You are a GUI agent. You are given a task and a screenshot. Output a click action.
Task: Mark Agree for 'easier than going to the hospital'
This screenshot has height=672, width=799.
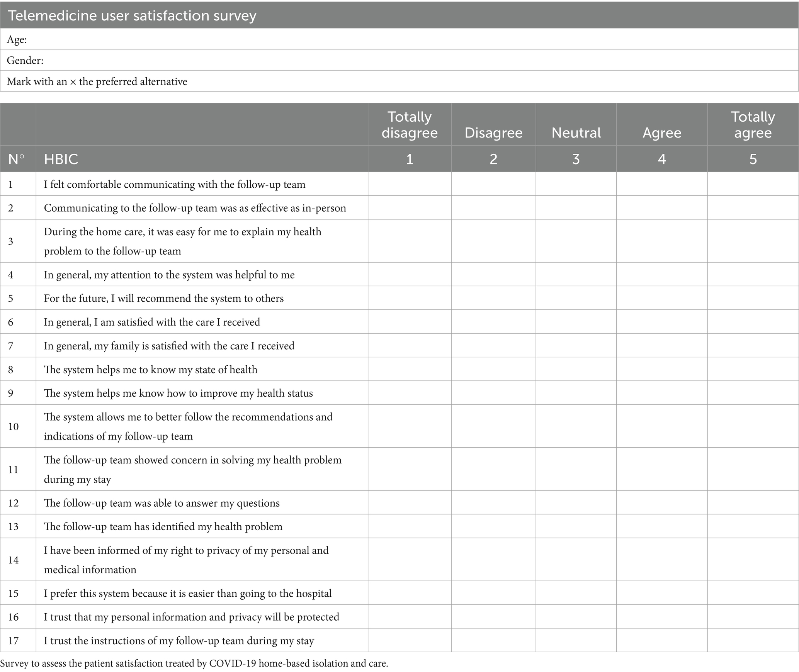coord(662,593)
